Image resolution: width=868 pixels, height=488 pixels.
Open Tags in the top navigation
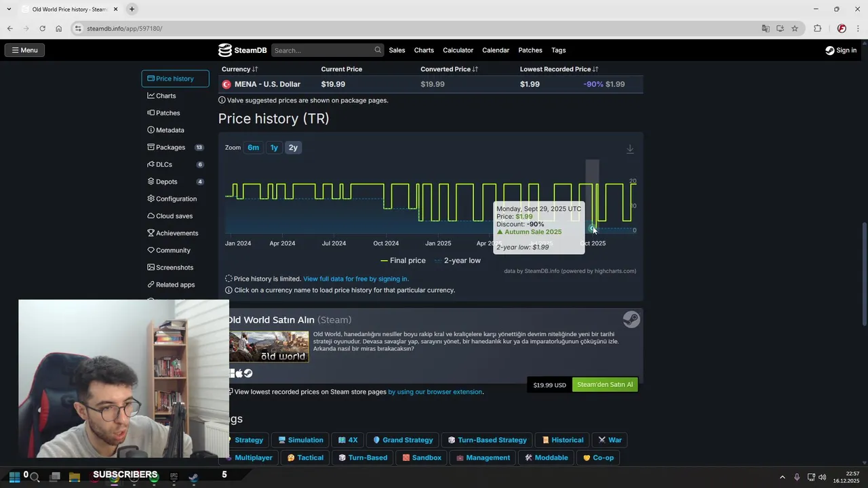[559, 50]
